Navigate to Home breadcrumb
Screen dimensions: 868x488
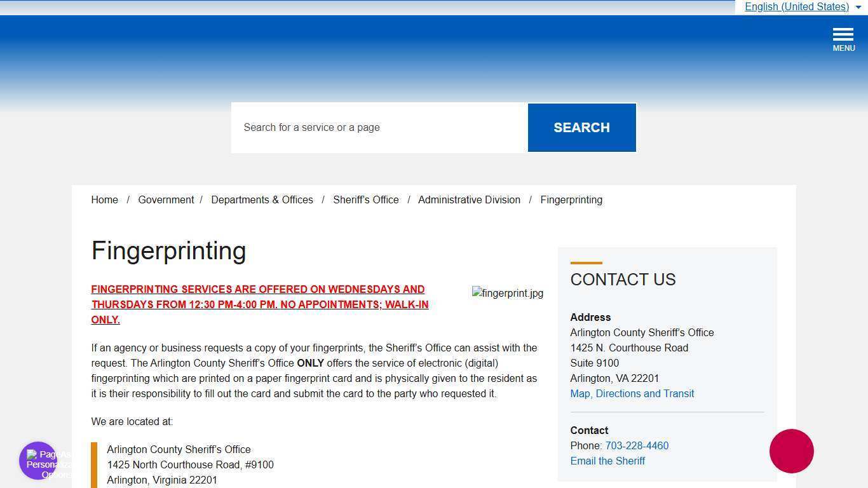(104, 200)
